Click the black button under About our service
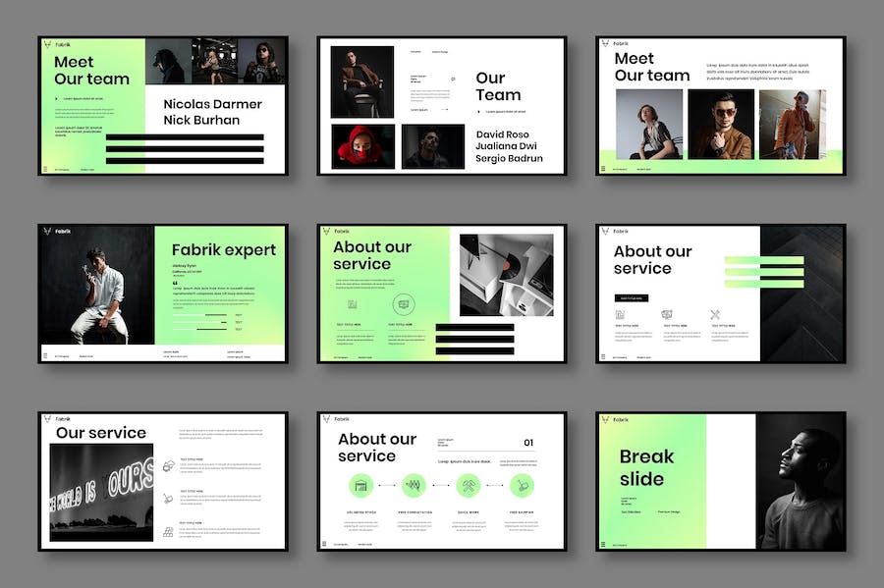884x588 pixels. click(631, 297)
